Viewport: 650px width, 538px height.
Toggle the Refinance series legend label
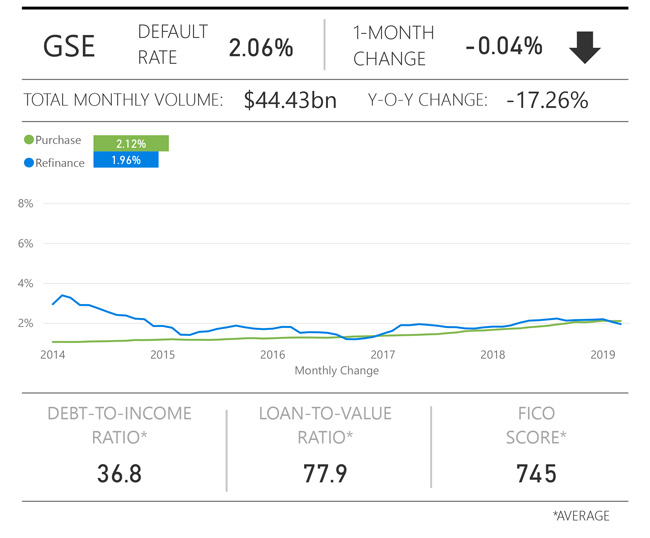(60, 162)
